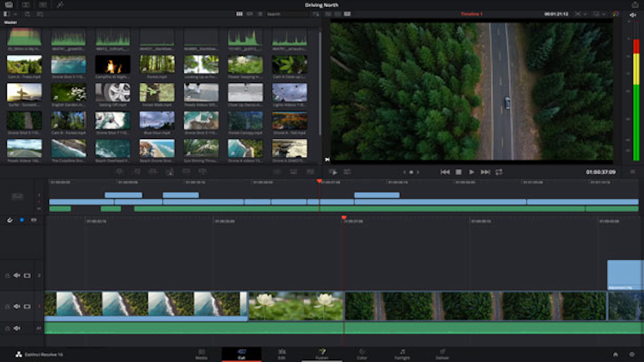This screenshot has height=362, width=644.
Task: Mute audio on video track 1
Action: pyautogui.click(x=17, y=306)
